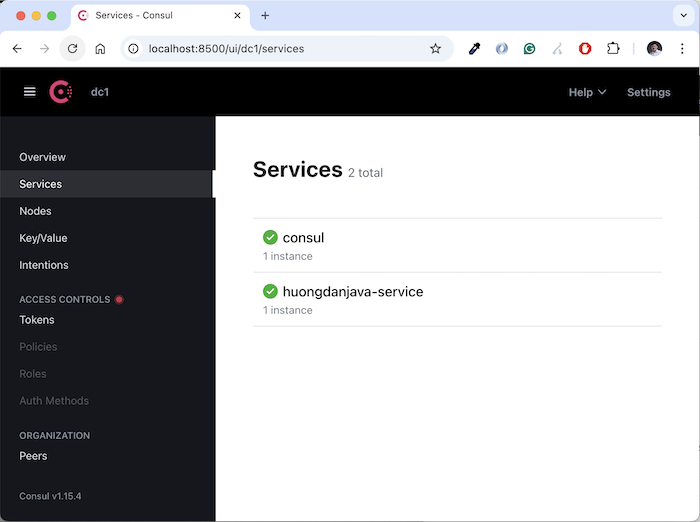Click the dc1 datacenter label
This screenshot has height=522, width=700.
[100, 92]
